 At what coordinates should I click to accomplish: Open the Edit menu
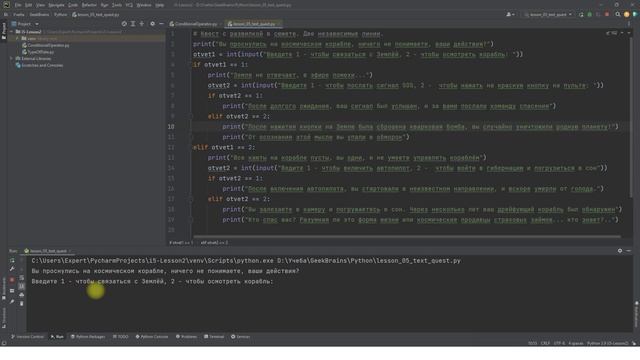pos(29,5)
